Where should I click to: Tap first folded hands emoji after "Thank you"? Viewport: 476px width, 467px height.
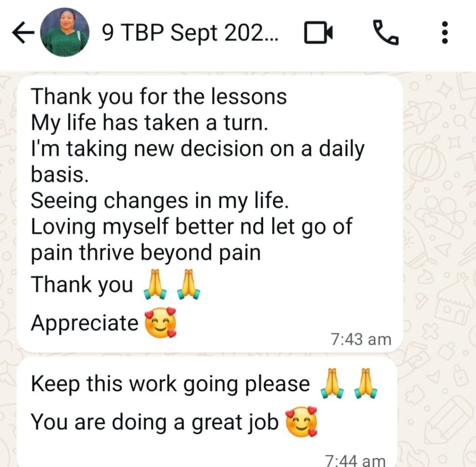point(155,284)
